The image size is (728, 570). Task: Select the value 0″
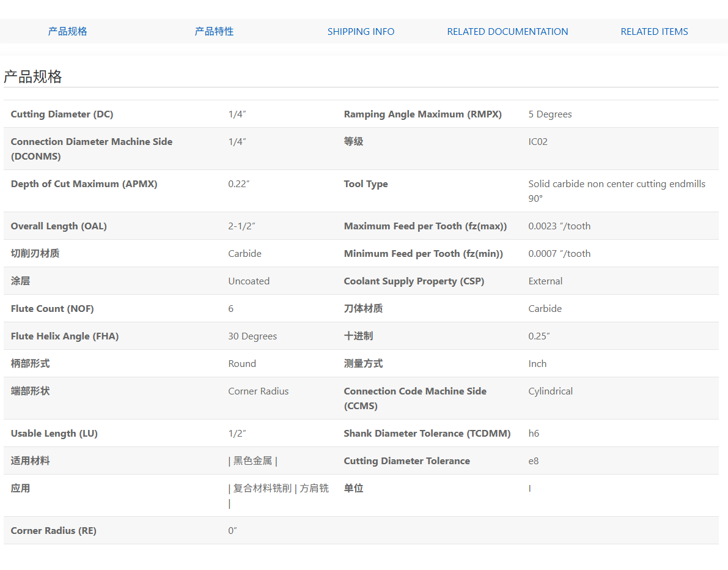point(232,530)
